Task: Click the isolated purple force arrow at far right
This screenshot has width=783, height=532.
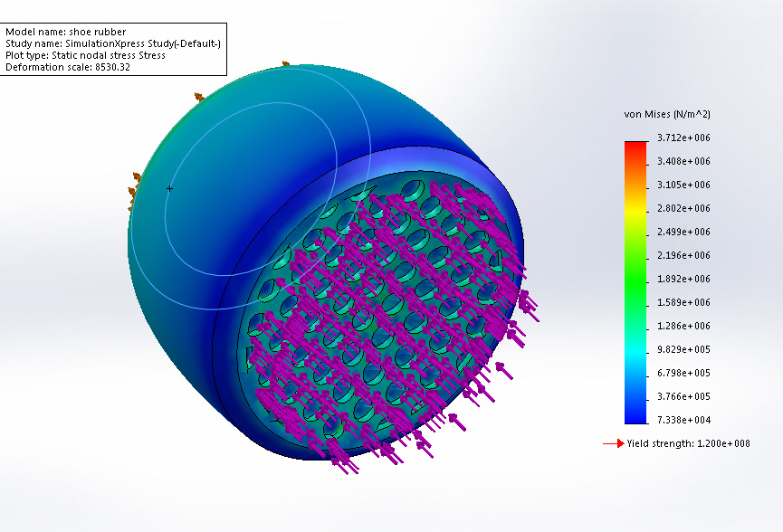Action: [x=504, y=371]
